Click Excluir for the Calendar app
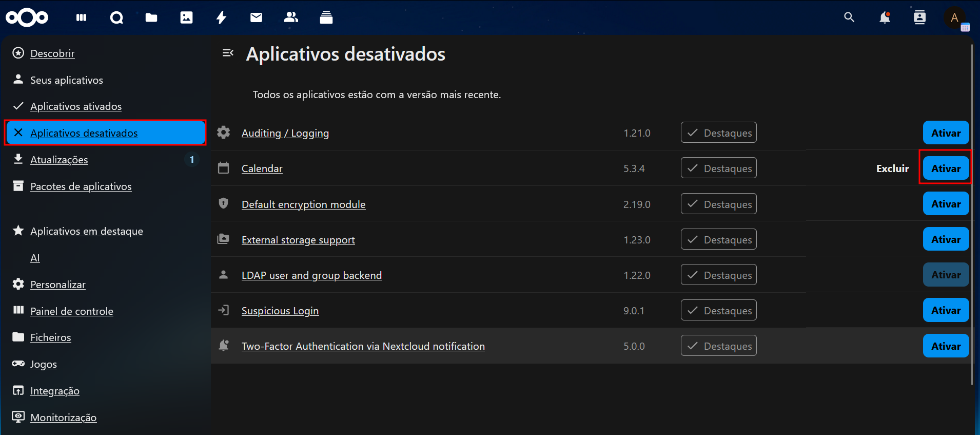Viewport: 980px width, 435px height. coord(893,168)
